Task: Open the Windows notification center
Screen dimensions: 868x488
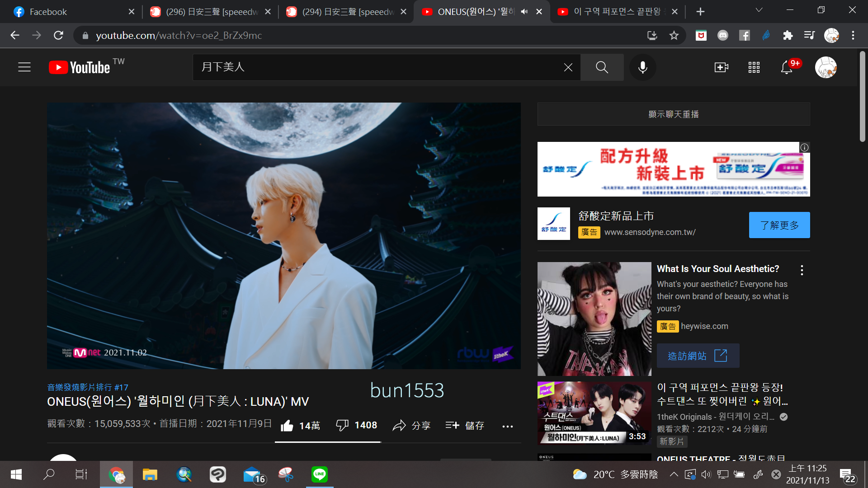Action: (848, 475)
